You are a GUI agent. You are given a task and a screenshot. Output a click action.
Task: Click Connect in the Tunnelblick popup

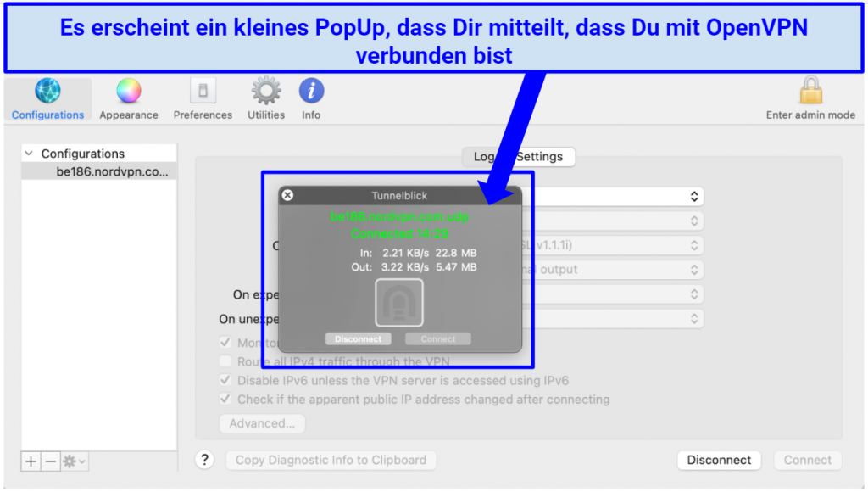pos(438,338)
